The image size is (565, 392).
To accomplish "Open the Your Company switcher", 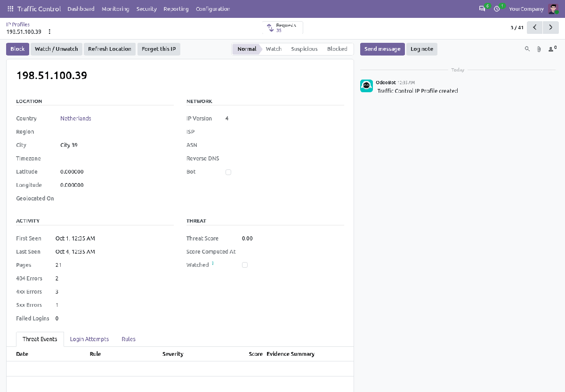I will 526,9.
